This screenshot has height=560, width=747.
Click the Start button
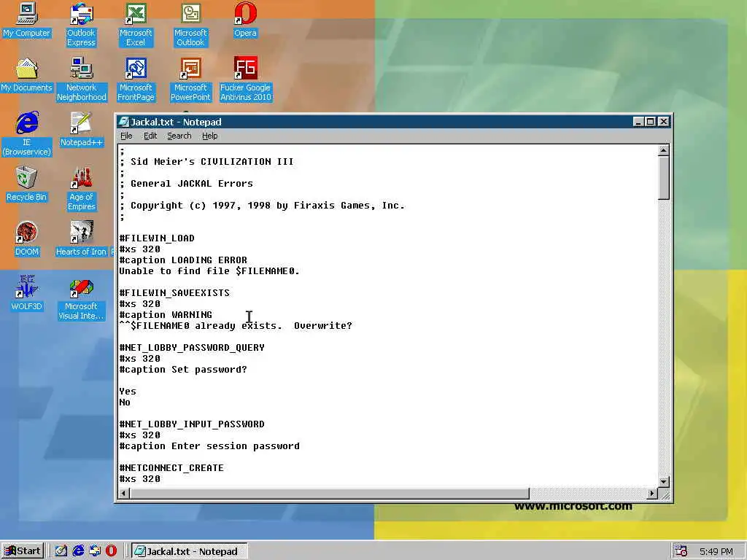click(x=23, y=551)
